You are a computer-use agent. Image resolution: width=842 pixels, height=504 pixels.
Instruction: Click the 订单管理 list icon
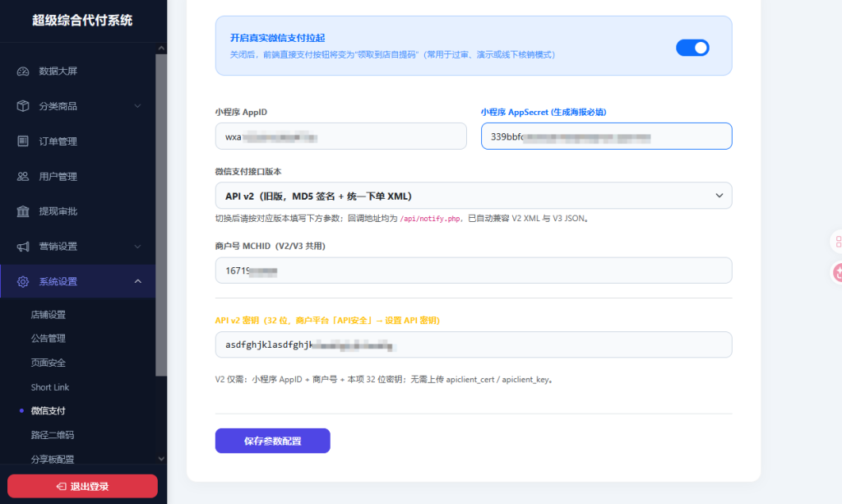click(22, 141)
